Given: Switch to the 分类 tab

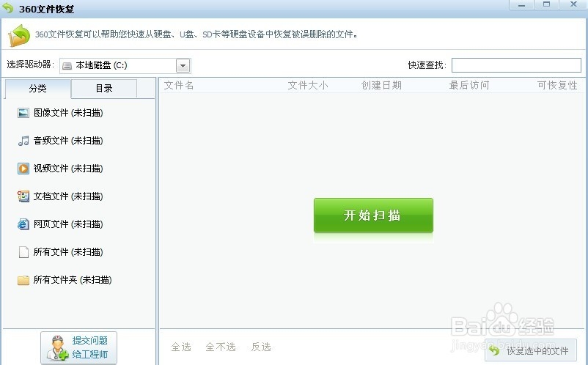Looking at the screenshot, I should coord(38,89).
